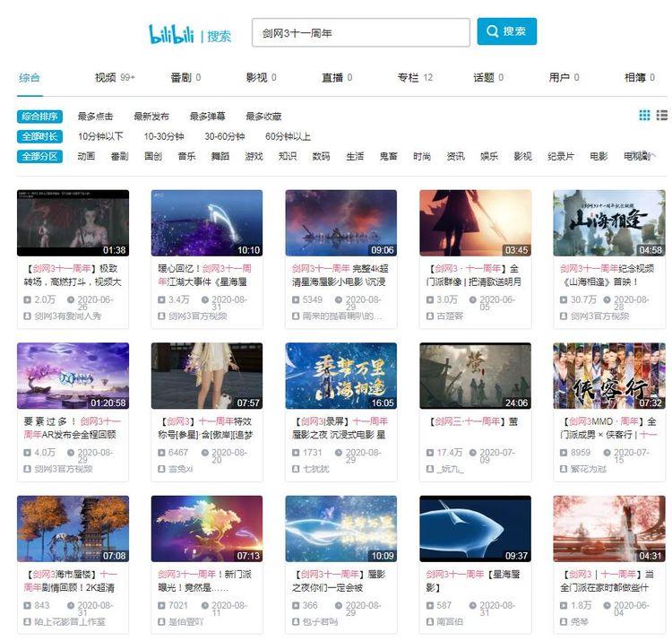Open the 04:31 video thumbnail

click(609, 529)
